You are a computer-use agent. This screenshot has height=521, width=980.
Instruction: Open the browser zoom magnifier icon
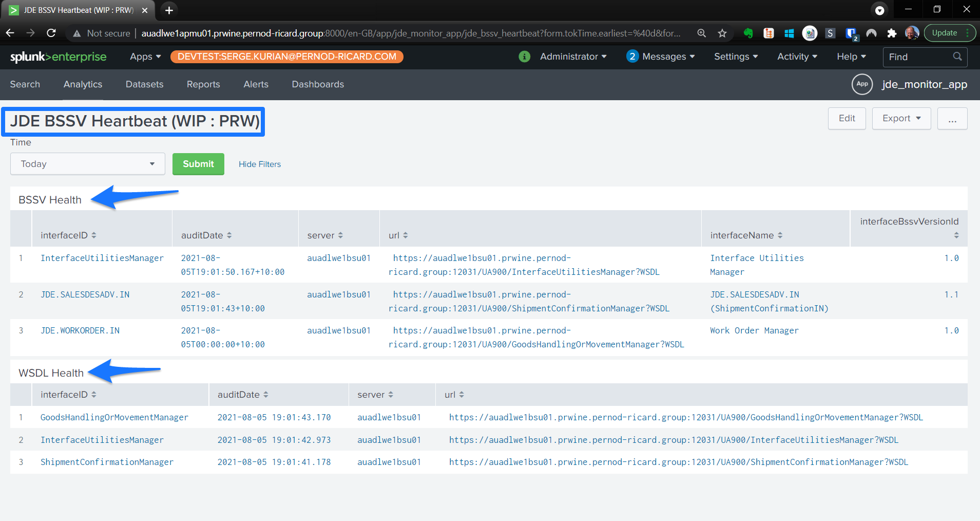(701, 33)
